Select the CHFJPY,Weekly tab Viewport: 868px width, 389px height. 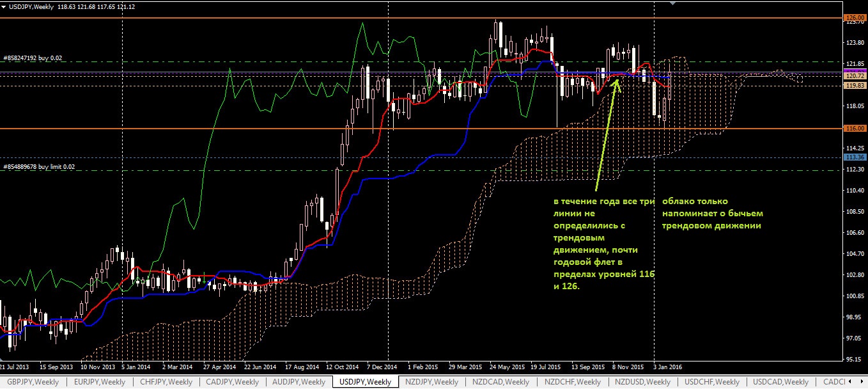[x=165, y=382]
